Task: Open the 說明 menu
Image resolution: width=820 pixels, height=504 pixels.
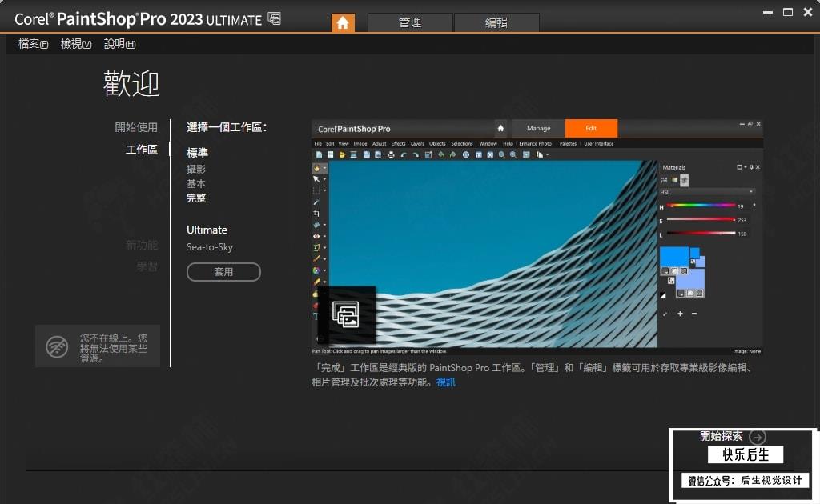Action: [120, 44]
